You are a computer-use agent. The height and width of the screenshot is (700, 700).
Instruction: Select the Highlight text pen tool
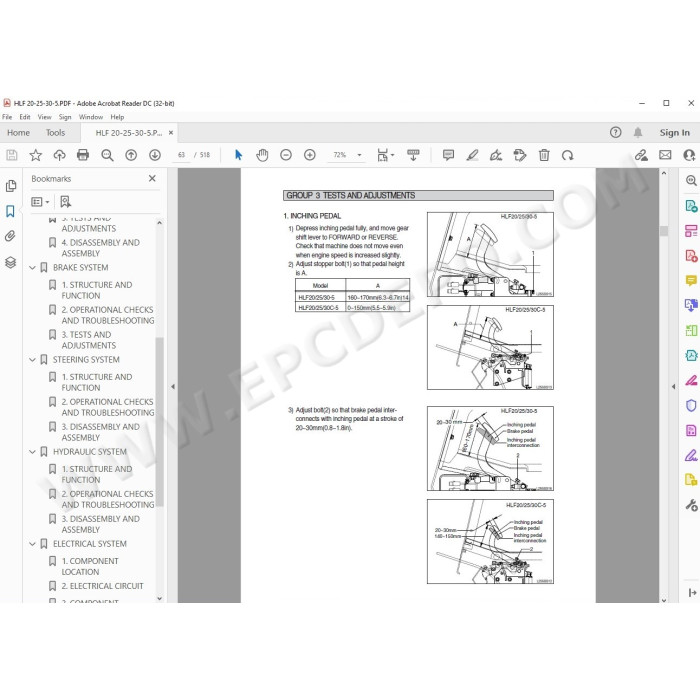[x=472, y=155]
